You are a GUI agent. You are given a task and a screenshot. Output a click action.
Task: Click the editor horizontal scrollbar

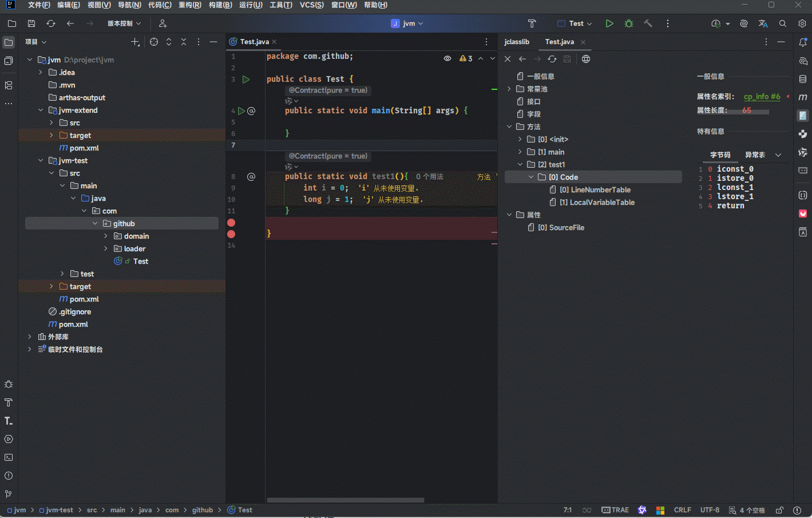coord(345,500)
